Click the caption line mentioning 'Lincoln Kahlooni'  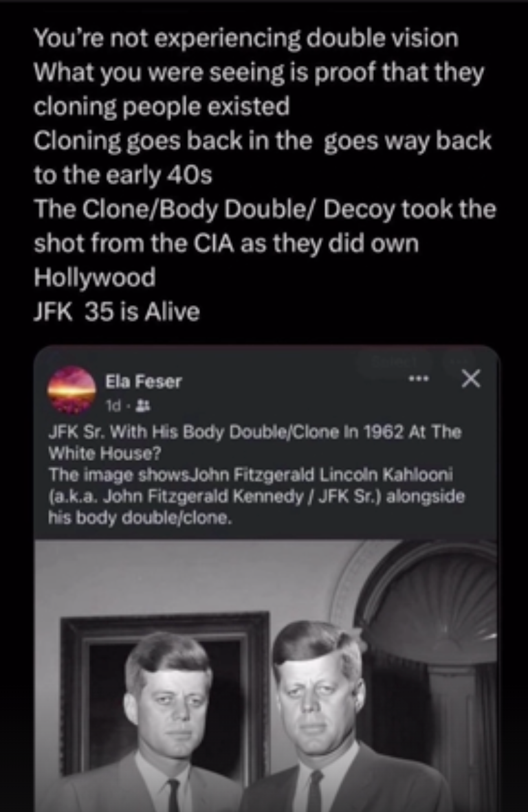pyautogui.click(x=251, y=474)
